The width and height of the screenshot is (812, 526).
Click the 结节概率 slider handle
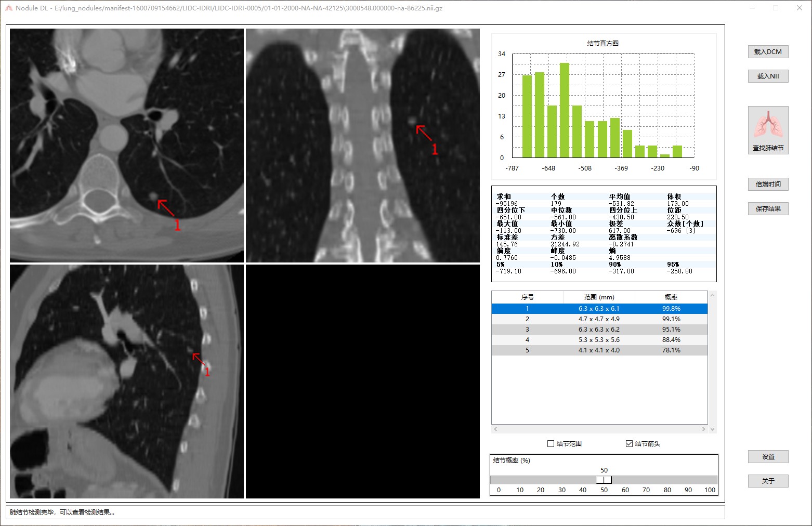pos(604,480)
